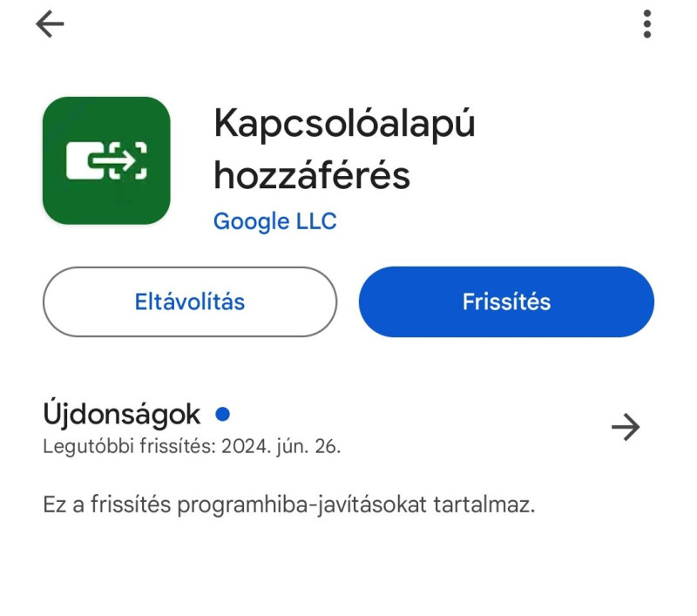Tap the green Kapcsolóalapú hozzáférés app icon

tap(106, 160)
